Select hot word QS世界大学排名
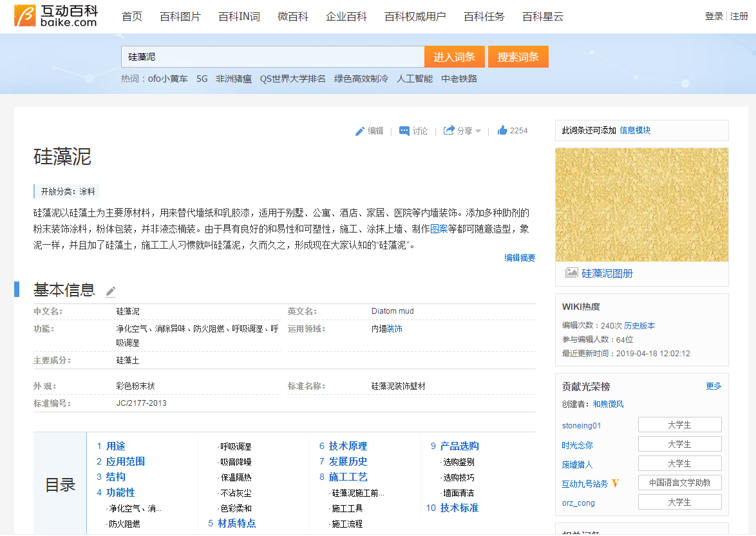This screenshot has height=536, width=756. click(x=292, y=79)
